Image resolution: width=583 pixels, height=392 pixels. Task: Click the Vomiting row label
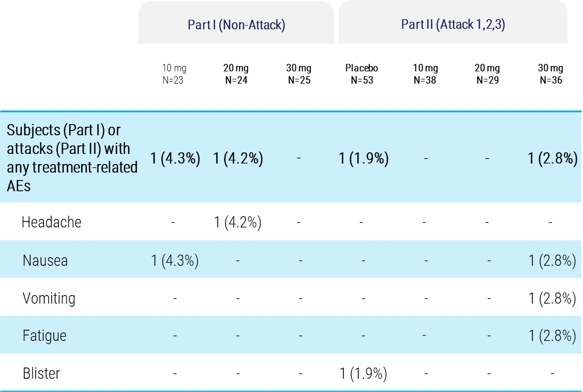(49, 298)
